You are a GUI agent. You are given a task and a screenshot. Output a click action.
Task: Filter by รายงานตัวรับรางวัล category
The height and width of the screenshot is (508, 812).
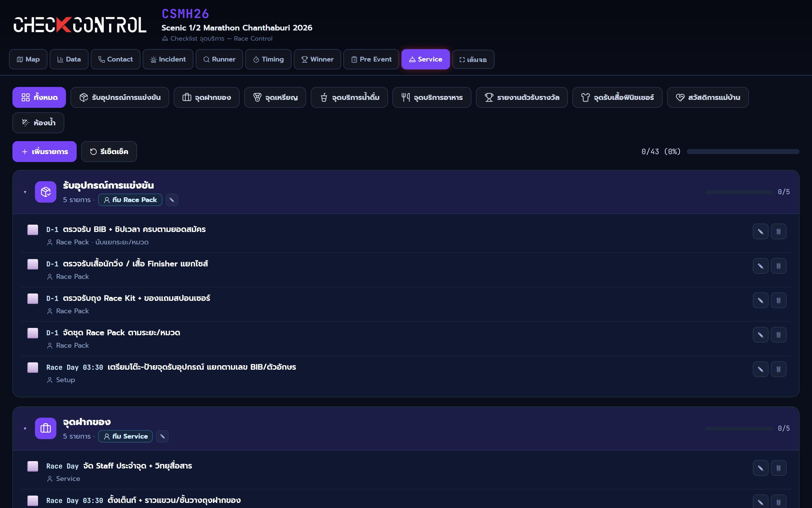(522, 97)
